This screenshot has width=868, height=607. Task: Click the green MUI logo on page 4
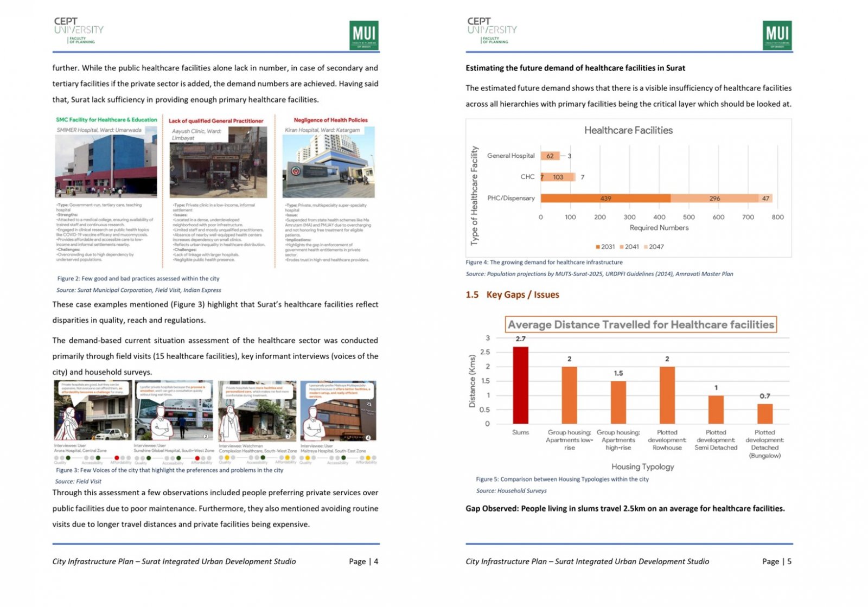point(364,35)
